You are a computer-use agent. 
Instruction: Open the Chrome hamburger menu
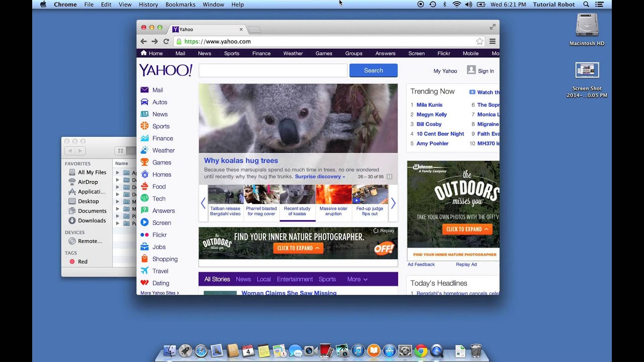tap(493, 41)
